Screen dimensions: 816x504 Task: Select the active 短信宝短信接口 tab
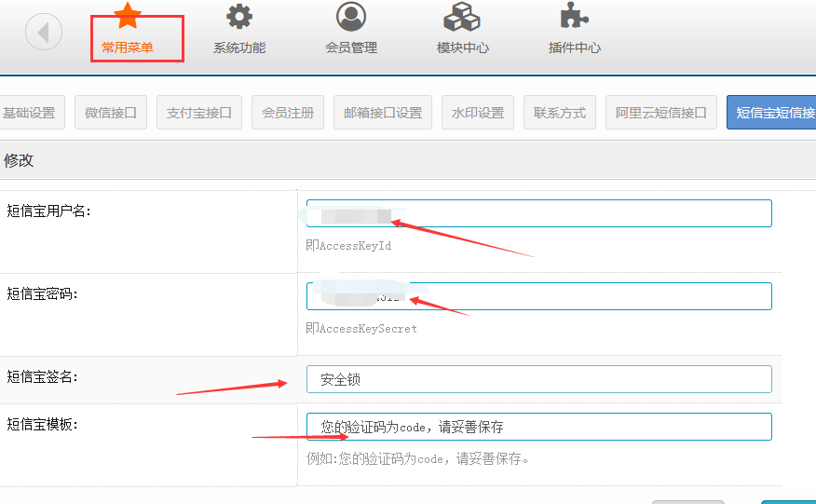pos(772,113)
